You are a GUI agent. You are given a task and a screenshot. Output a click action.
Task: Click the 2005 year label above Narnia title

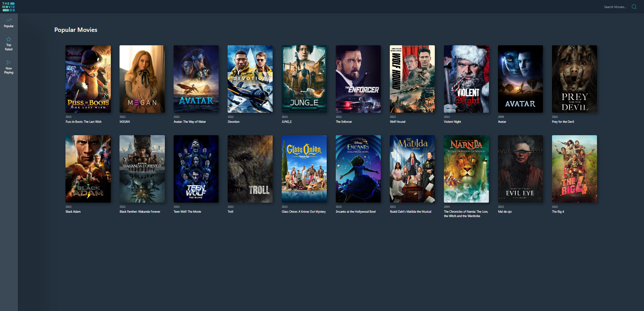pos(447,207)
